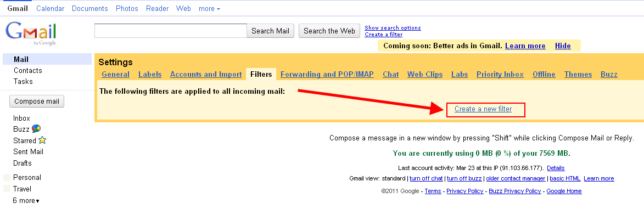Screen dimensions: 644x209
Task: Switch to basic HTML view
Action: [x=565, y=179]
